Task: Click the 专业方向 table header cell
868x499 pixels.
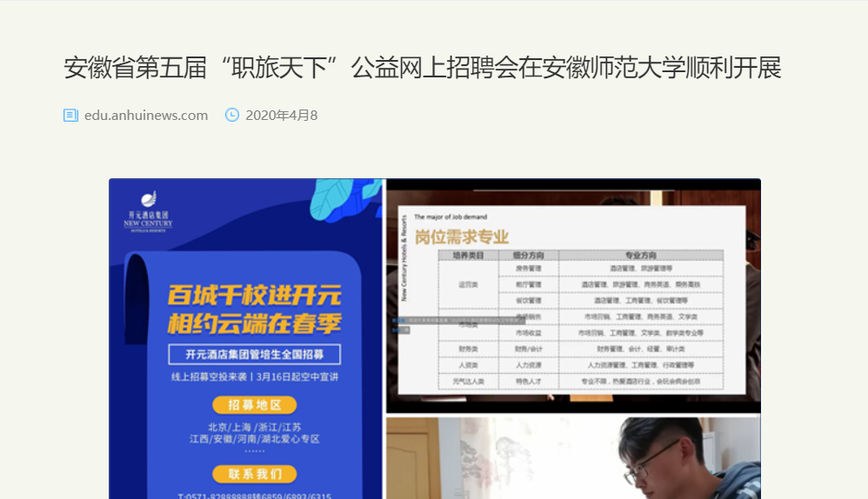Action: [x=641, y=255]
